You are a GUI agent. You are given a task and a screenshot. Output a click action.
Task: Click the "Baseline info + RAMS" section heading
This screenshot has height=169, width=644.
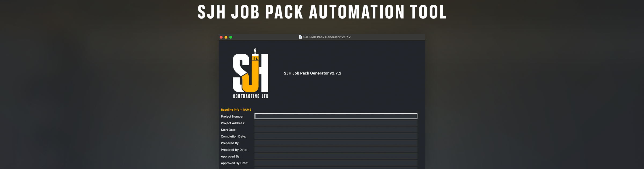point(236,110)
